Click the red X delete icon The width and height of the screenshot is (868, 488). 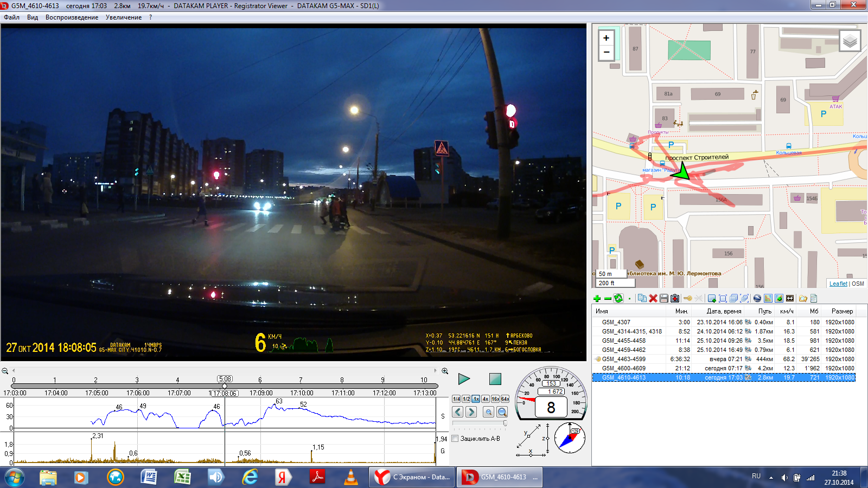pos(653,298)
